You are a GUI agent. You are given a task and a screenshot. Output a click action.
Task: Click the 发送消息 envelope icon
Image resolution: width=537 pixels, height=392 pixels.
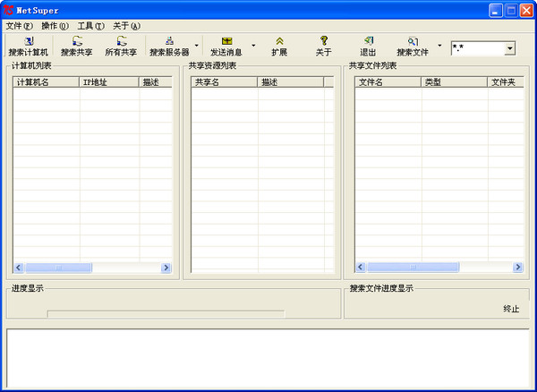coord(226,41)
